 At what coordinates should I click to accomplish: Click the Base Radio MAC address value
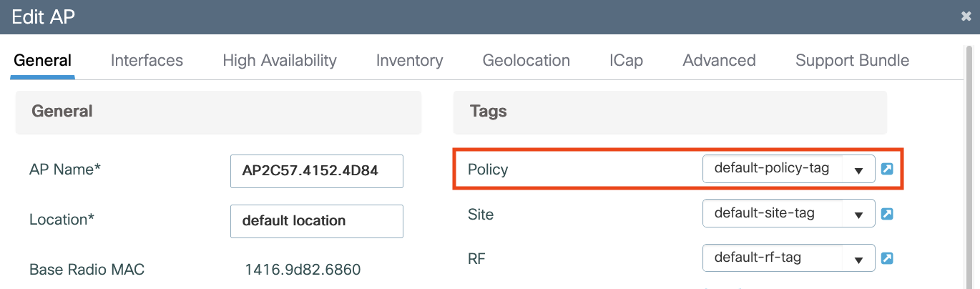(x=303, y=270)
